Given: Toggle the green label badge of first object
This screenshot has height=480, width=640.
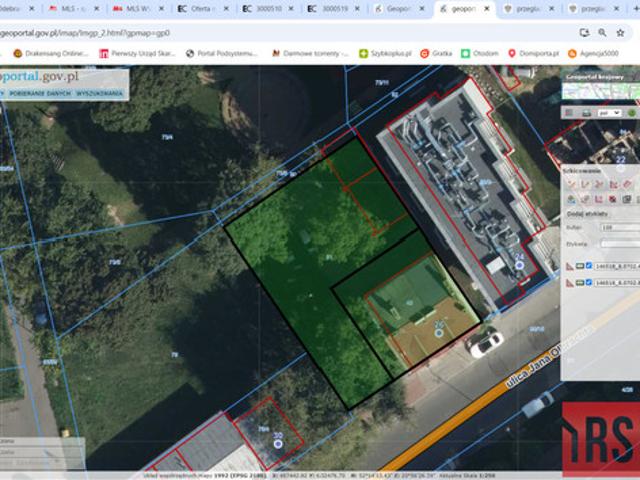Looking at the screenshot, I should click(x=580, y=266).
